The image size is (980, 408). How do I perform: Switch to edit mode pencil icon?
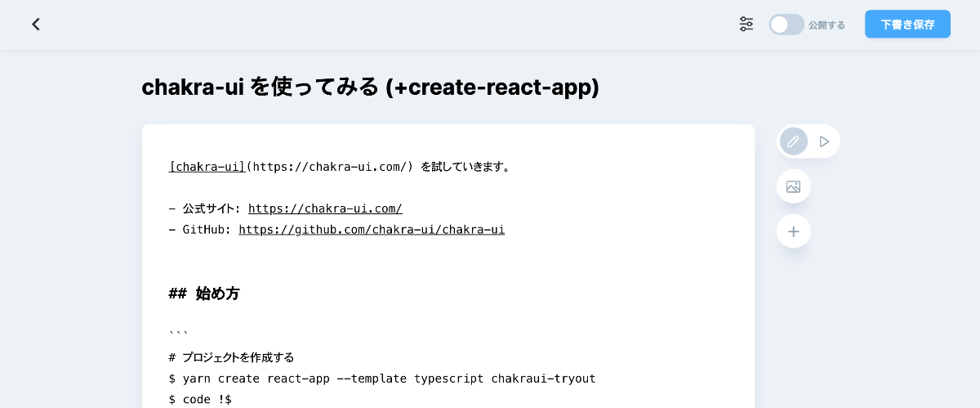(x=793, y=141)
